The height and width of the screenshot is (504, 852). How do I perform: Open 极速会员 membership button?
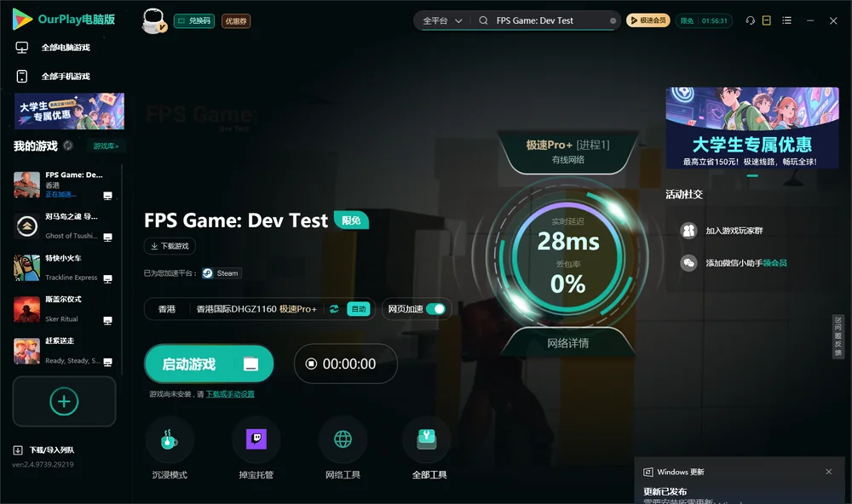(648, 20)
